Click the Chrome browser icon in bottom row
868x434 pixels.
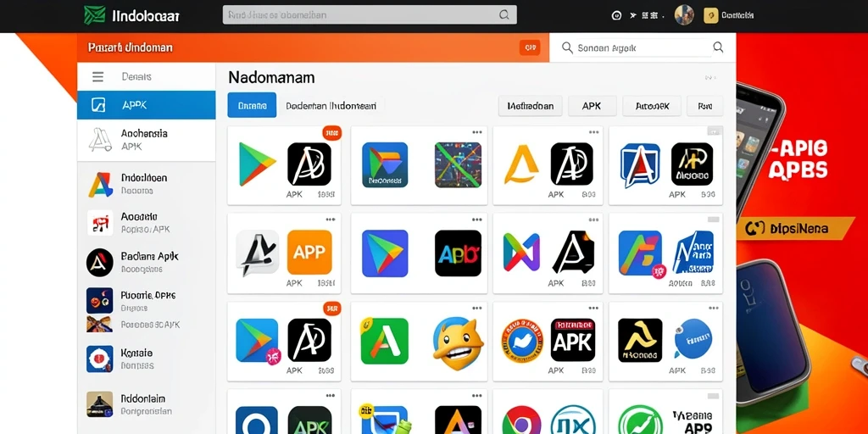click(x=522, y=420)
